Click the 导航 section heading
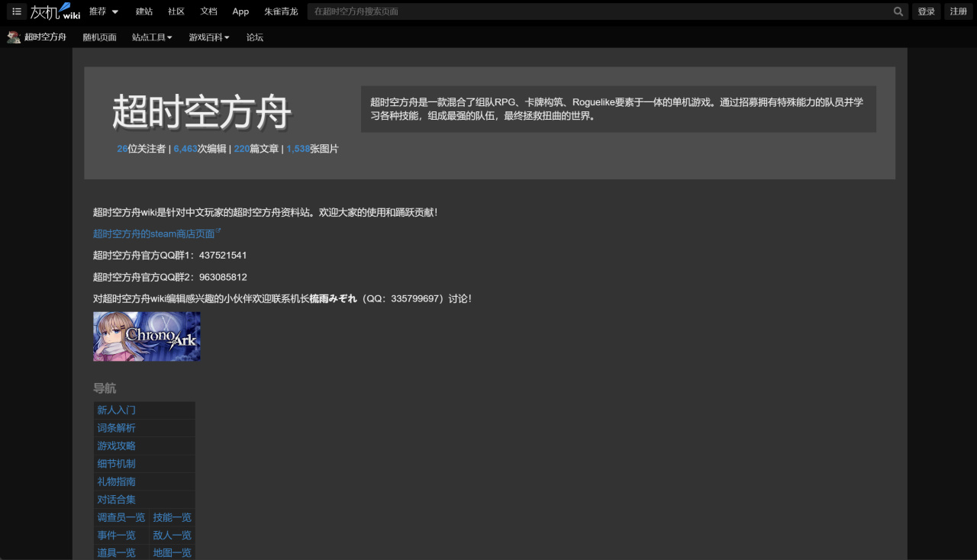The image size is (977, 560). [x=105, y=389]
